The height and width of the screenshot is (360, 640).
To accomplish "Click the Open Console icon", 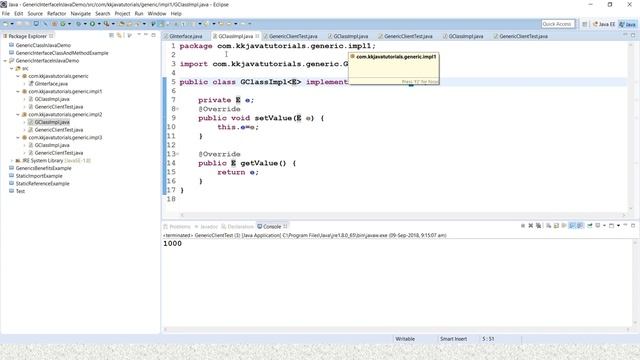I will (611, 225).
